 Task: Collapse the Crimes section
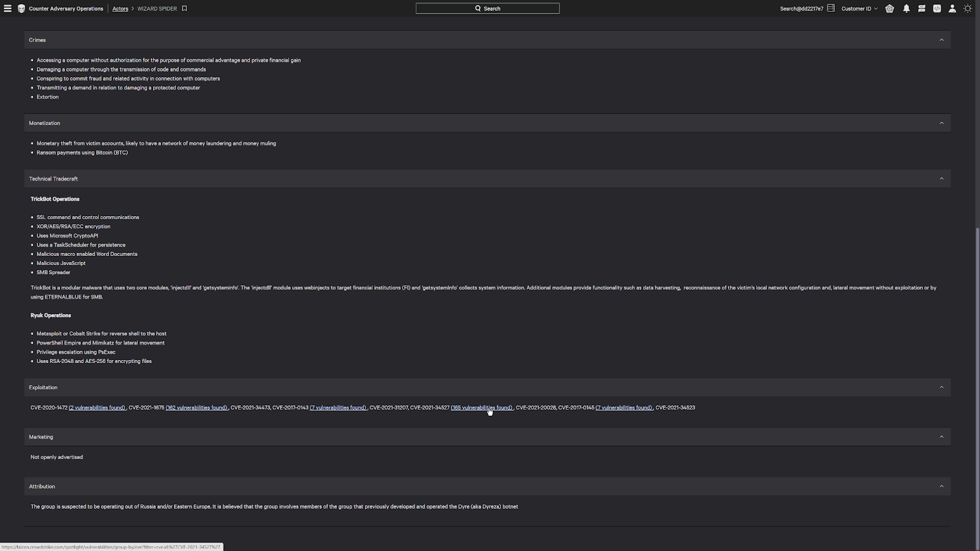[x=941, y=40]
